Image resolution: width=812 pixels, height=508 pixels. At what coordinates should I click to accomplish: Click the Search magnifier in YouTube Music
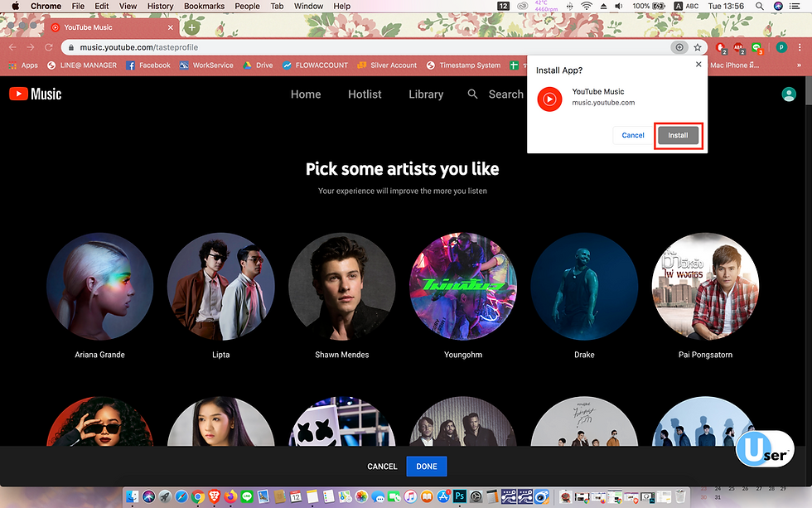click(472, 94)
